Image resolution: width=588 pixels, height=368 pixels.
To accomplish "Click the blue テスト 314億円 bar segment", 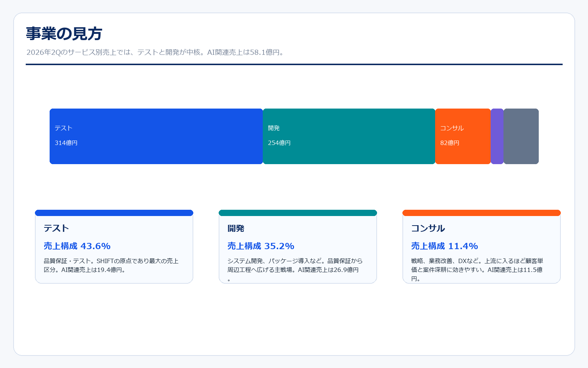I will (x=156, y=136).
